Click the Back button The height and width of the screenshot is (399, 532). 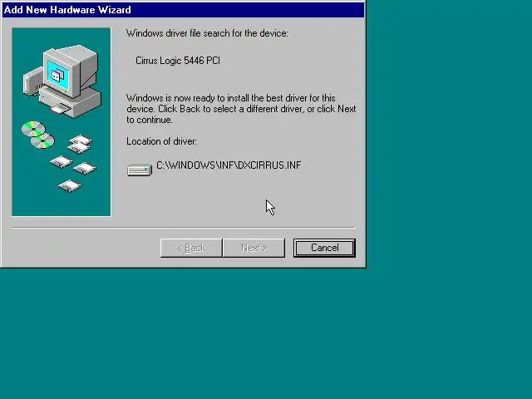point(191,248)
